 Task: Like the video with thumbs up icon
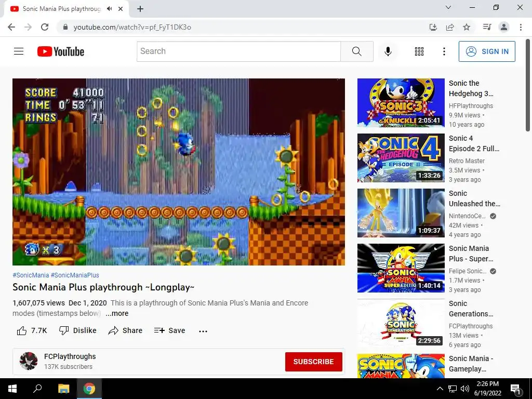pos(22,330)
